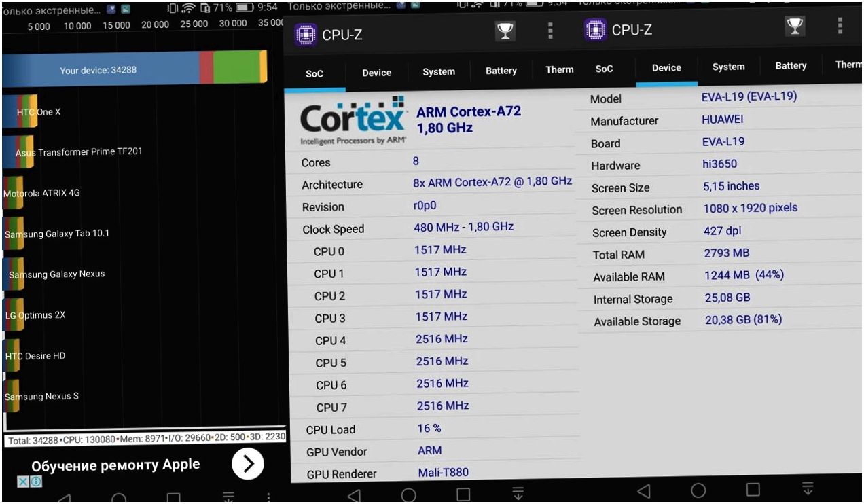Tap the Manufacturer value 'HUAWEI'
The width and height of the screenshot is (864, 504).
pyautogui.click(x=723, y=119)
